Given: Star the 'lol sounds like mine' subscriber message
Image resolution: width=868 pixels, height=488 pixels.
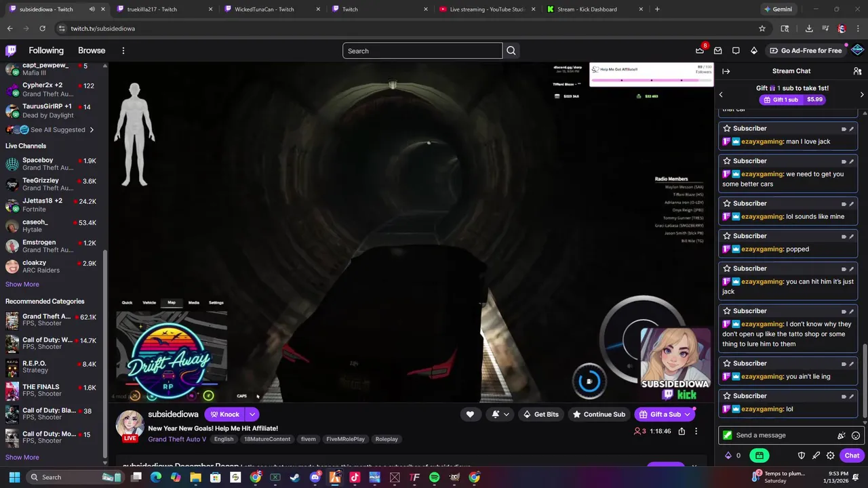Looking at the screenshot, I should point(727,203).
